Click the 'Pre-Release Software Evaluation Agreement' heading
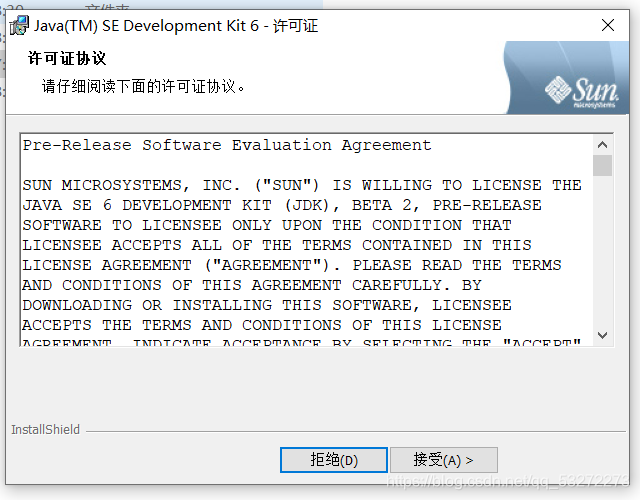Screen dimensions: 640x500 point(227,145)
